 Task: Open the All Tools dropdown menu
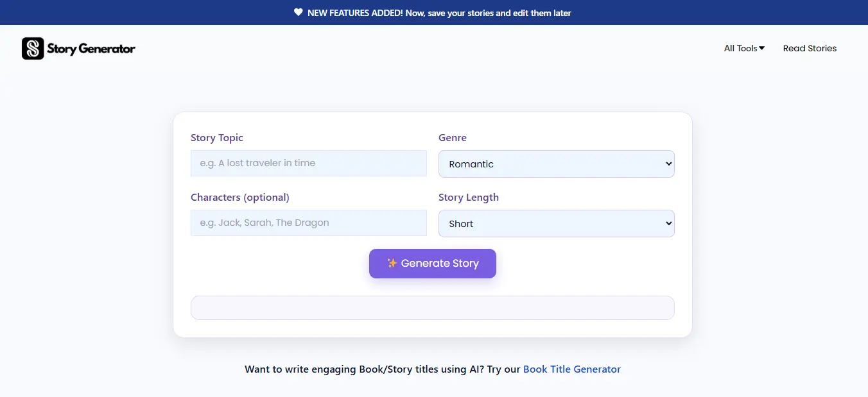744,48
